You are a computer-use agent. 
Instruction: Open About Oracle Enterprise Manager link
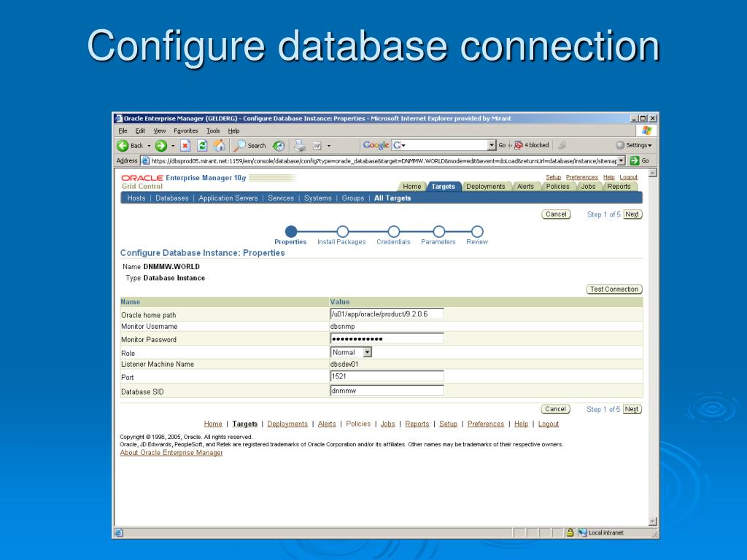[171, 453]
